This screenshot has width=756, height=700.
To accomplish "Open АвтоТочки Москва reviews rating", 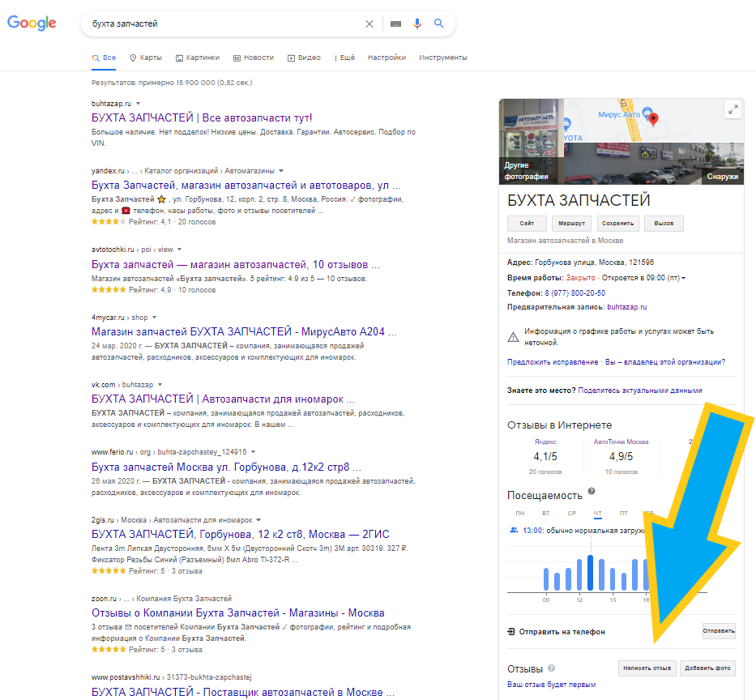I will pyautogui.click(x=621, y=456).
